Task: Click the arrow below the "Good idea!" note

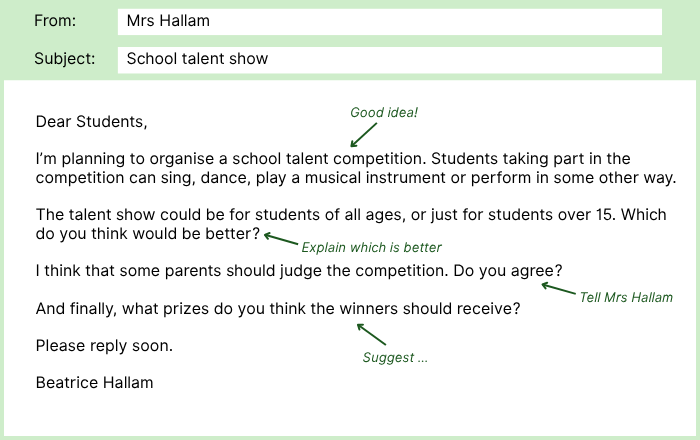Action: (365, 134)
